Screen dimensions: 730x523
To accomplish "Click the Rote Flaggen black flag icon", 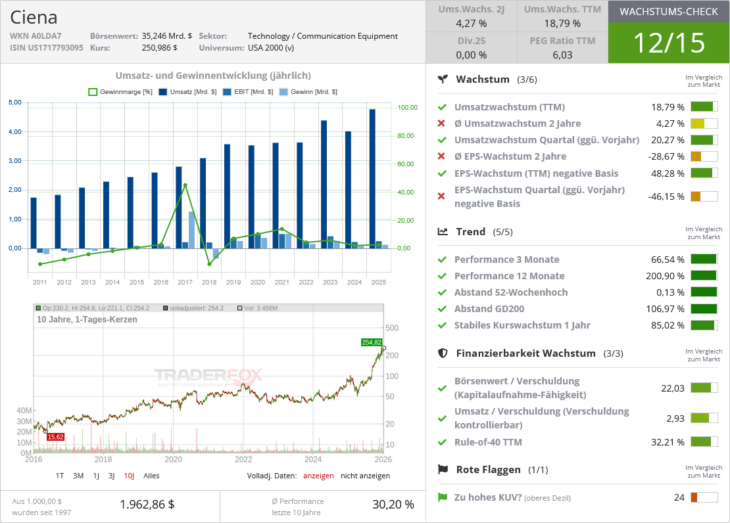I will [443, 469].
